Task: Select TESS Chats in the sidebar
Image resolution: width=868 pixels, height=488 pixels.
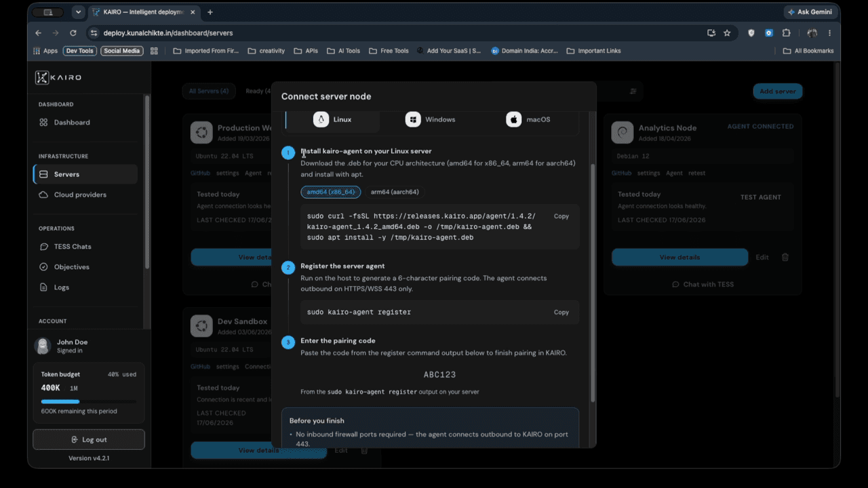Action: [x=73, y=247]
